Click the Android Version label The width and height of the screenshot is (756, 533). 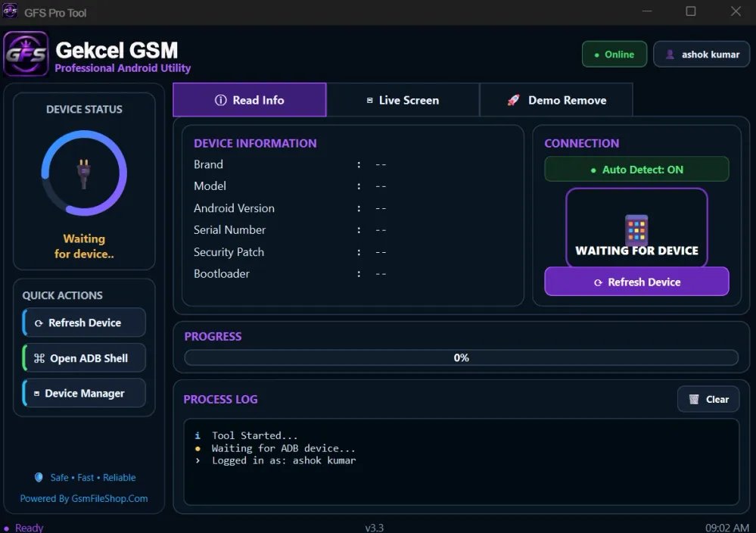click(x=234, y=208)
